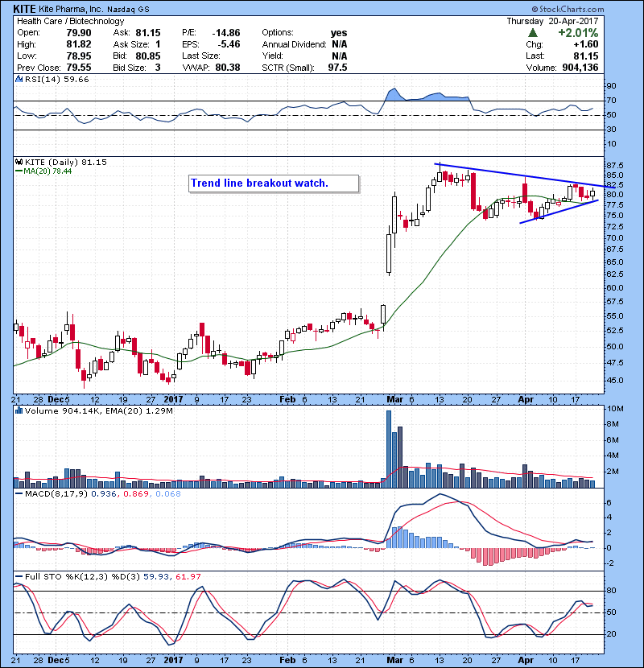Viewport: 644px width, 668px height.
Task: Click the Last price value in header
Action: (586, 56)
